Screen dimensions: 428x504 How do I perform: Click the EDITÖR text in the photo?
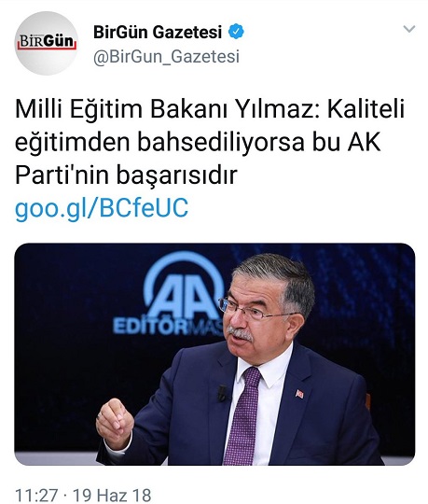coord(150,328)
